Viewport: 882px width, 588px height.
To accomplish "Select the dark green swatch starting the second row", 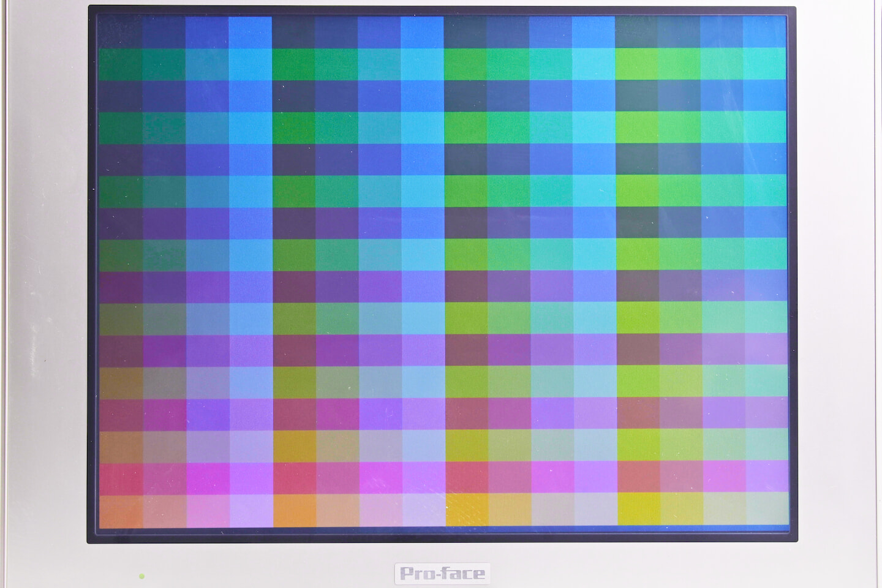I will [x=120, y=64].
